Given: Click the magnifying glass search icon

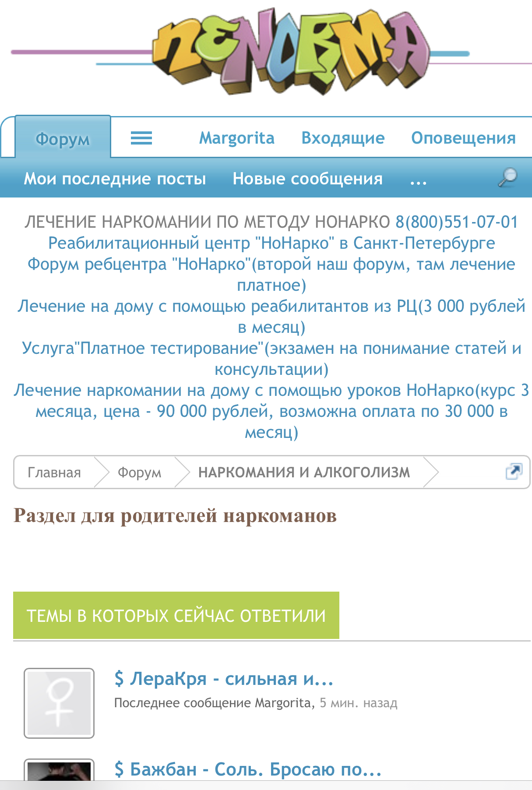Looking at the screenshot, I should click(x=507, y=178).
